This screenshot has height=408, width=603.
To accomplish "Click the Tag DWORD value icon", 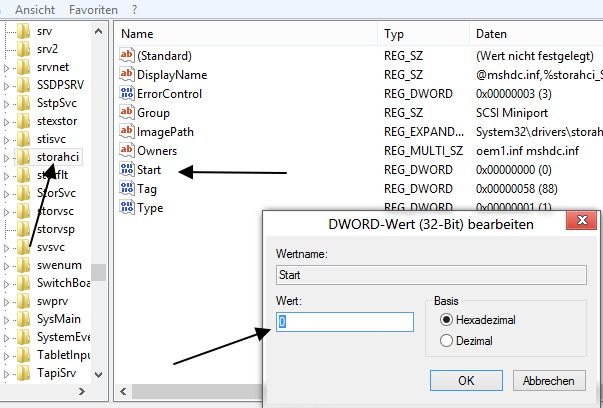I will click(127, 188).
